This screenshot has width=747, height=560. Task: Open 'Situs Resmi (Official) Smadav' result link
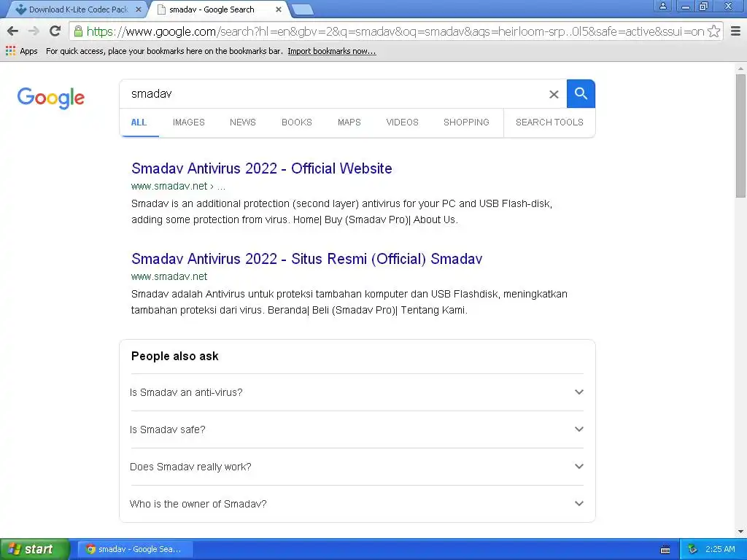pos(307,259)
